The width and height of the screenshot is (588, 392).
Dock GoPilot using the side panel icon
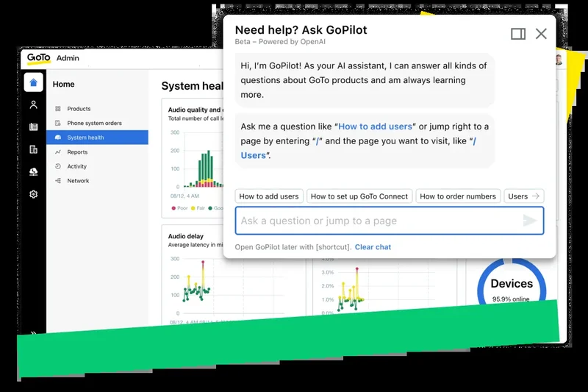tap(517, 34)
